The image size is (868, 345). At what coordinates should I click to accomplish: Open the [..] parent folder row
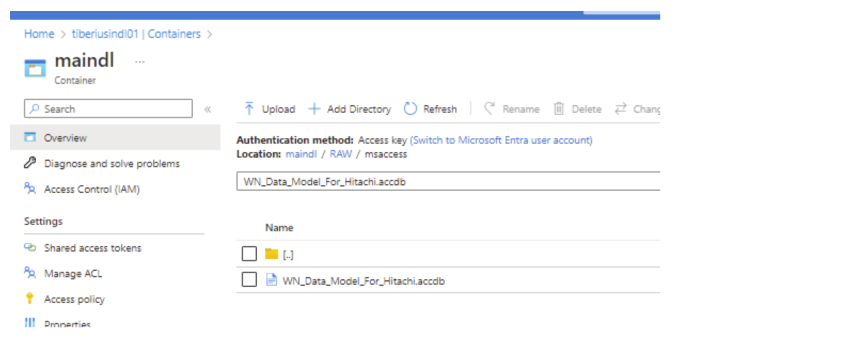pyautogui.click(x=288, y=255)
